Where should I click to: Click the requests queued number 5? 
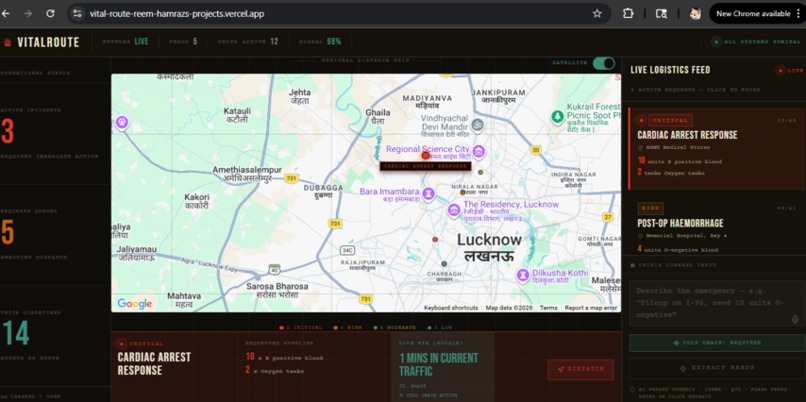point(8,232)
